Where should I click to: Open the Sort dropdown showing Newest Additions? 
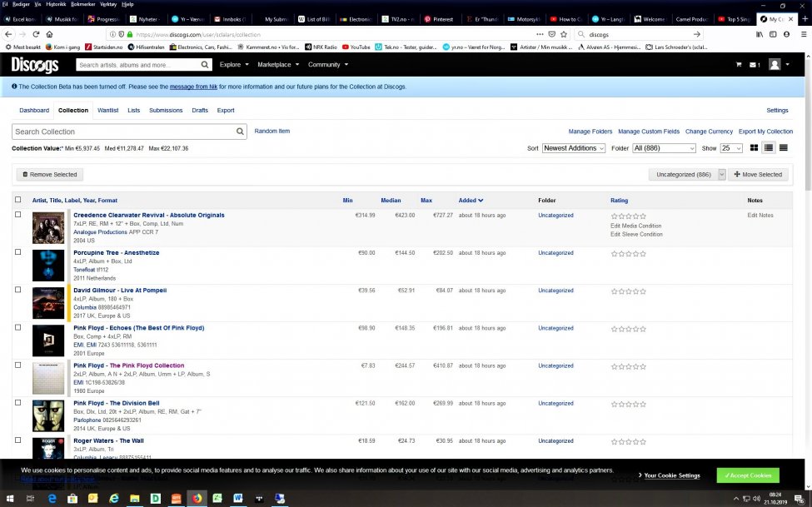point(574,148)
